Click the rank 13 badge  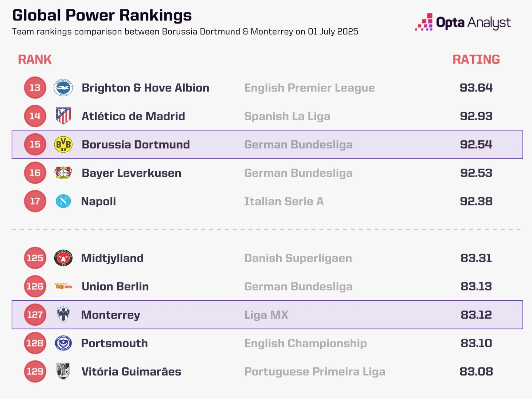[35, 88]
